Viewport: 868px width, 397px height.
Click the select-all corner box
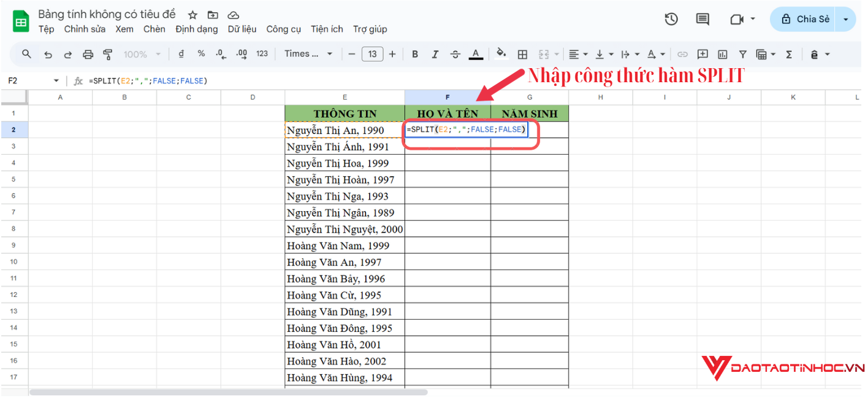pyautogui.click(x=13, y=97)
